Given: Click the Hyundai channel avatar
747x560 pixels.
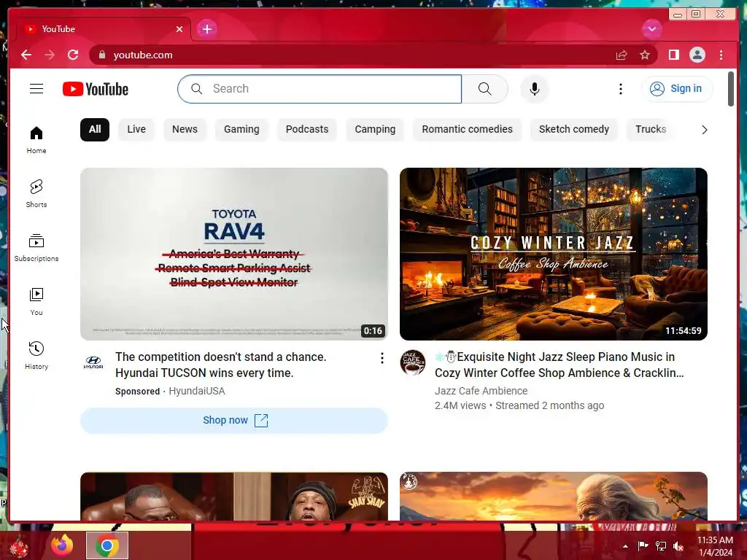Looking at the screenshot, I should coord(93,362).
